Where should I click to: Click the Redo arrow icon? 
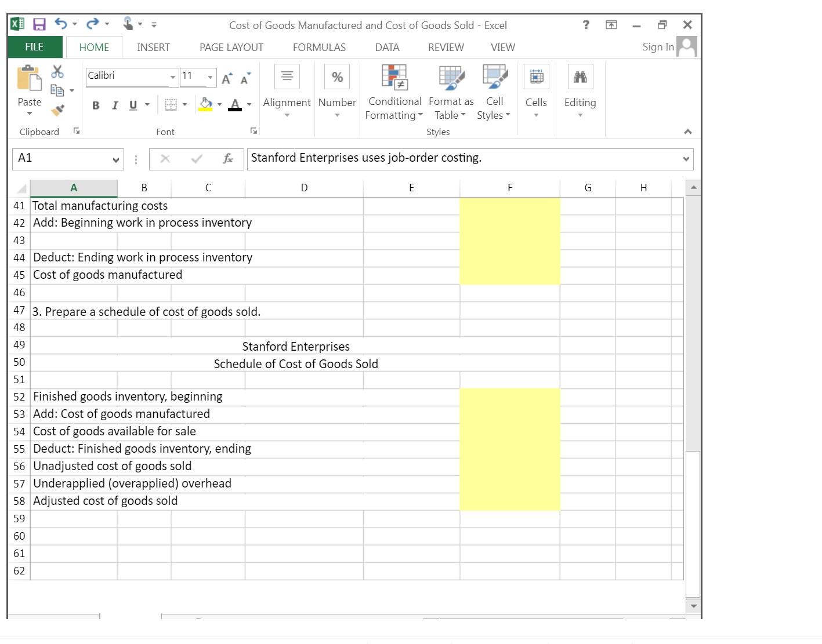point(92,24)
